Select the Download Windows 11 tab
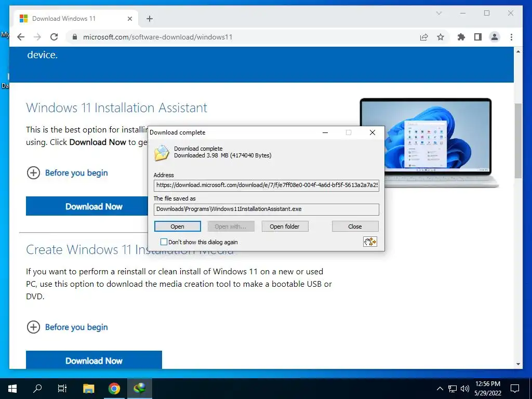This screenshot has width=532, height=399. click(x=76, y=19)
